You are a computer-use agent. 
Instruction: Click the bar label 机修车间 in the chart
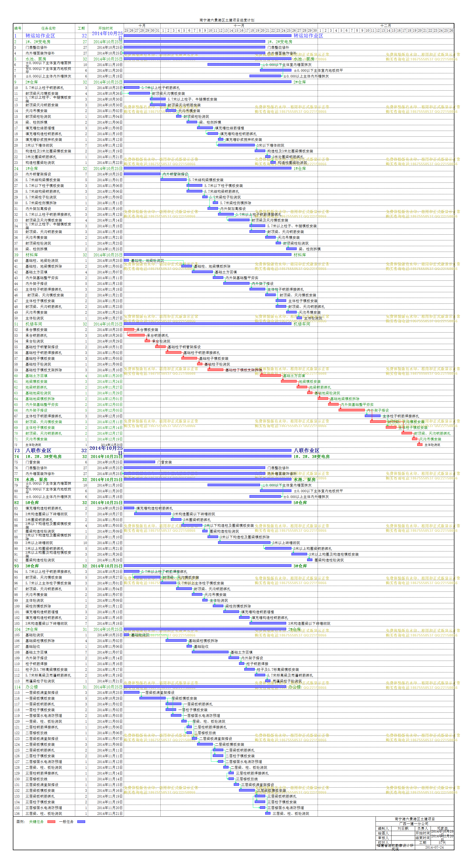coord(302,324)
